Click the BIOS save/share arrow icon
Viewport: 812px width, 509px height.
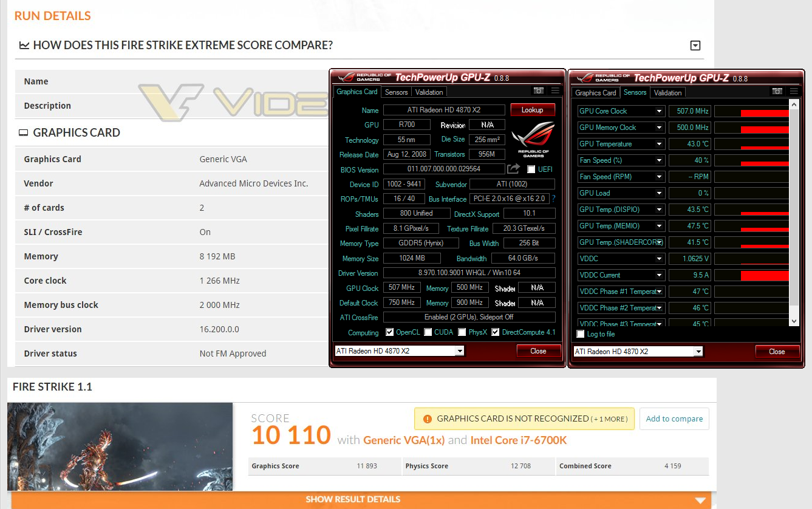514,169
